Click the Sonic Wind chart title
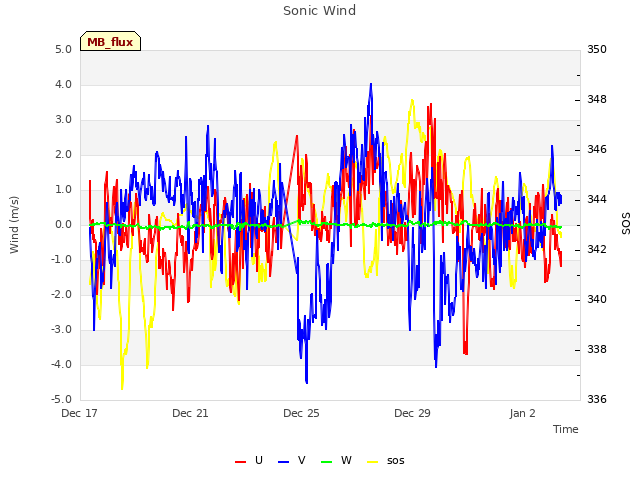Viewport: 640px width, 480px height. pos(319,11)
